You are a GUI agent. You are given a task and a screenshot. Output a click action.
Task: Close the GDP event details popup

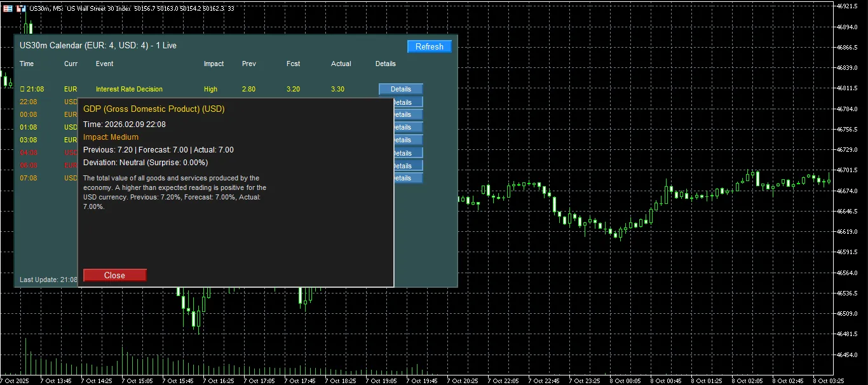click(114, 275)
